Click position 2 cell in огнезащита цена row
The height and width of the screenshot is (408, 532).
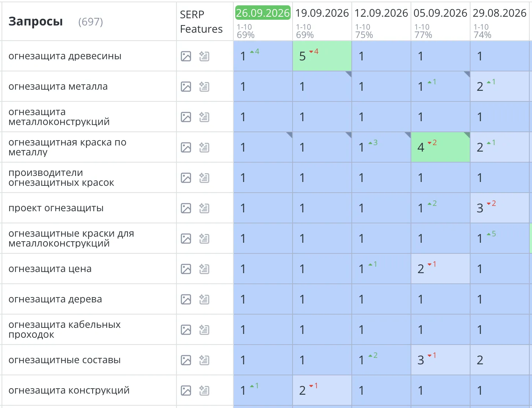441,269
